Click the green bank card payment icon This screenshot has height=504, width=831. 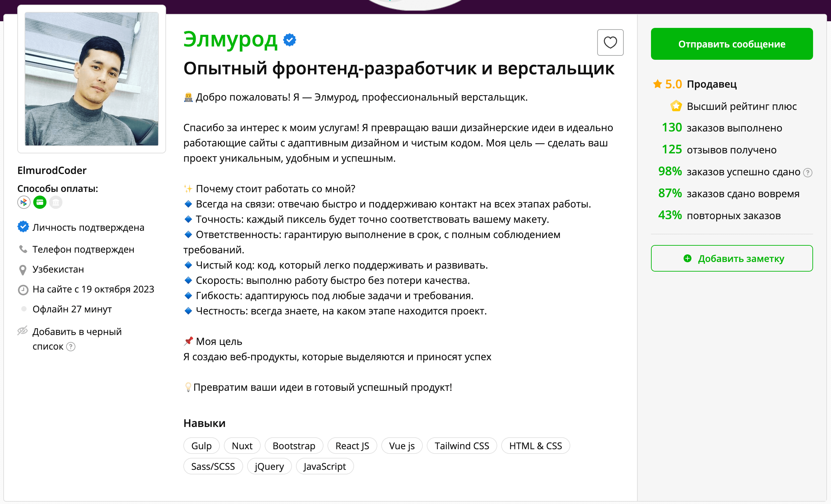click(40, 202)
